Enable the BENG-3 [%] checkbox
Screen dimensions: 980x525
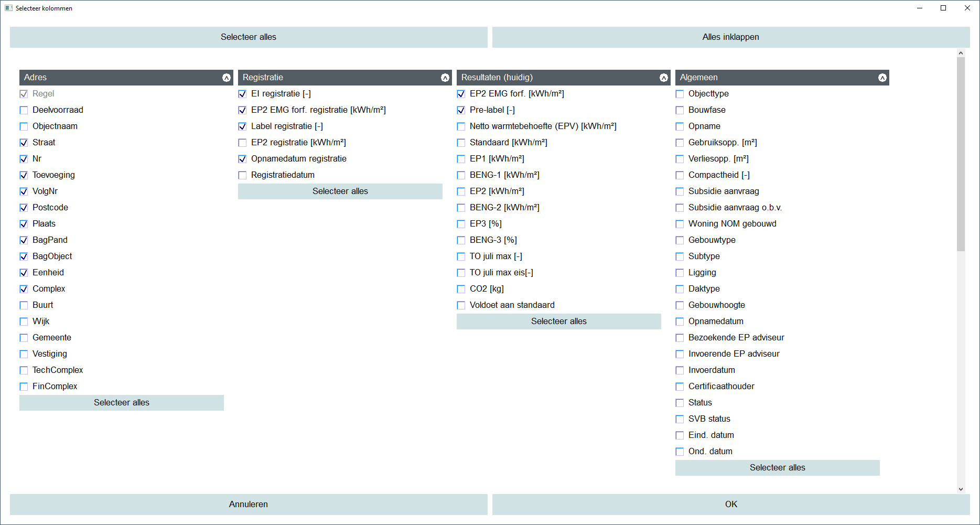[461, 240]
